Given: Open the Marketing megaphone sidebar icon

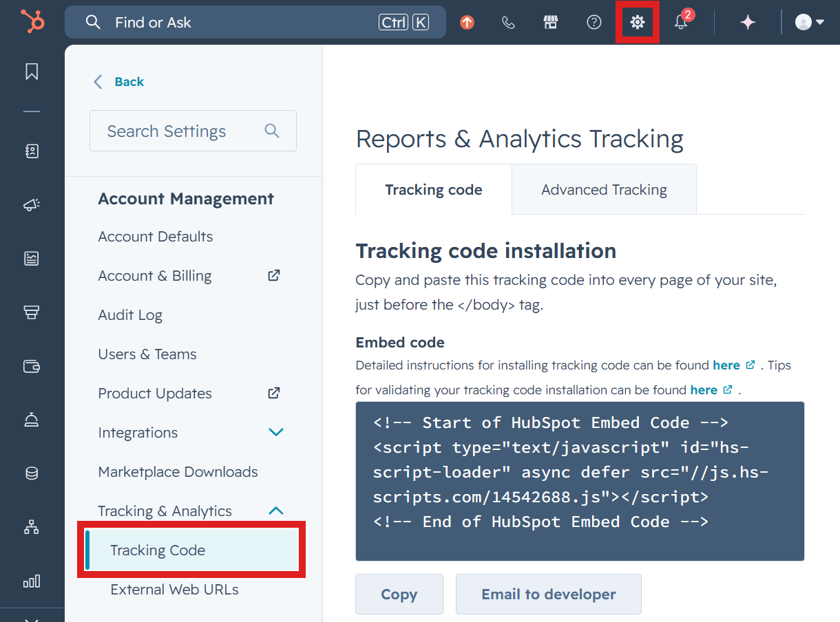Looking at the screenshot, I should pos(32,205).
